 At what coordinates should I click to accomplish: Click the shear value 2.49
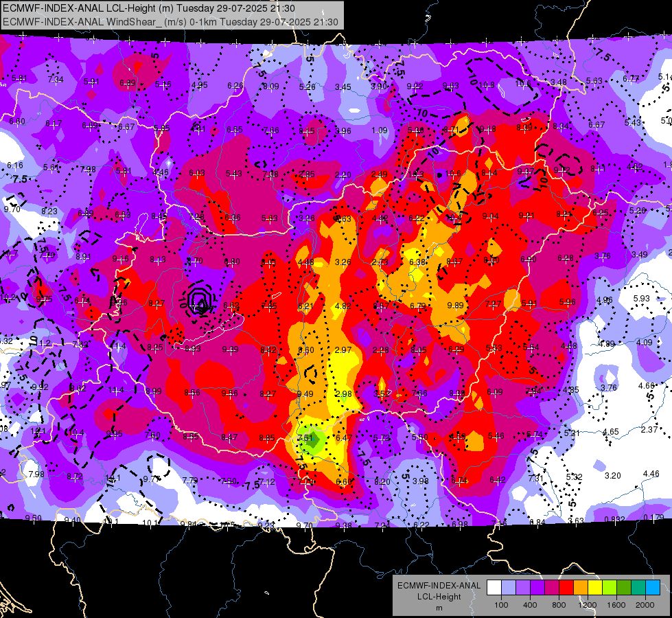[x=380, y=174]
